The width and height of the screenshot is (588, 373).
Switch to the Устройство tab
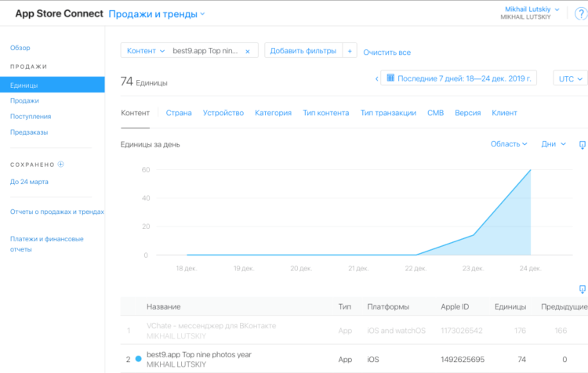223,113
